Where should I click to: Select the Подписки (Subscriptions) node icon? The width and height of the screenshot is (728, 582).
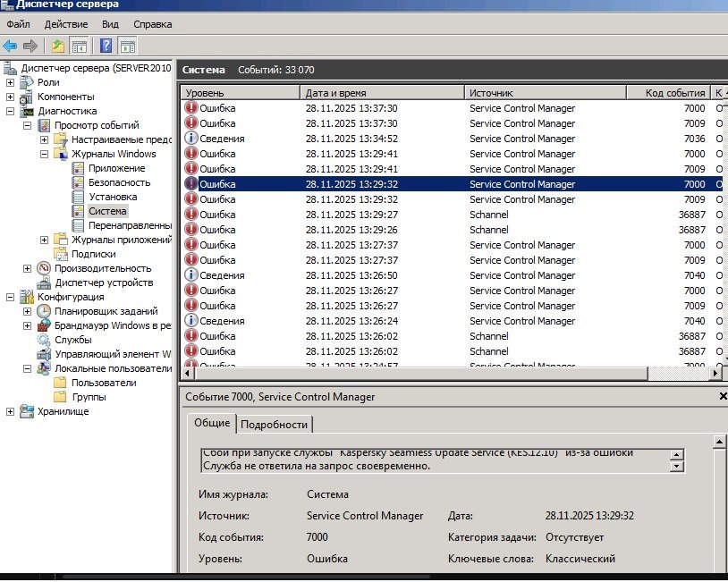click(61, 254)
